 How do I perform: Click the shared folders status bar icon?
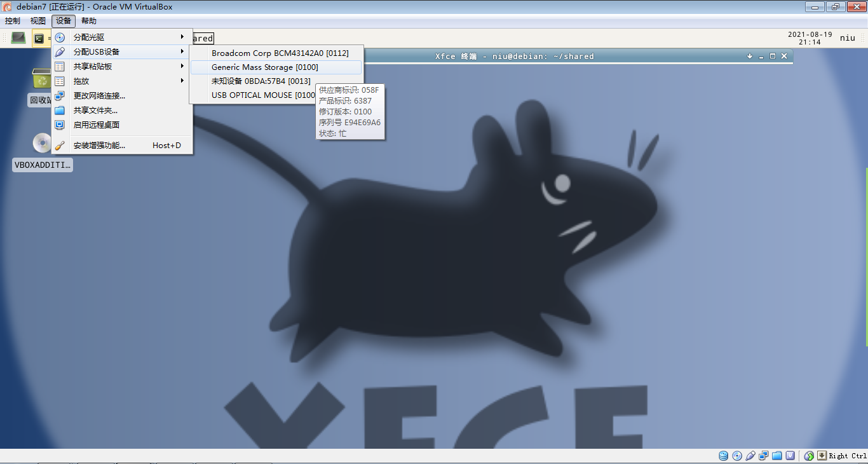click(776, 456)
